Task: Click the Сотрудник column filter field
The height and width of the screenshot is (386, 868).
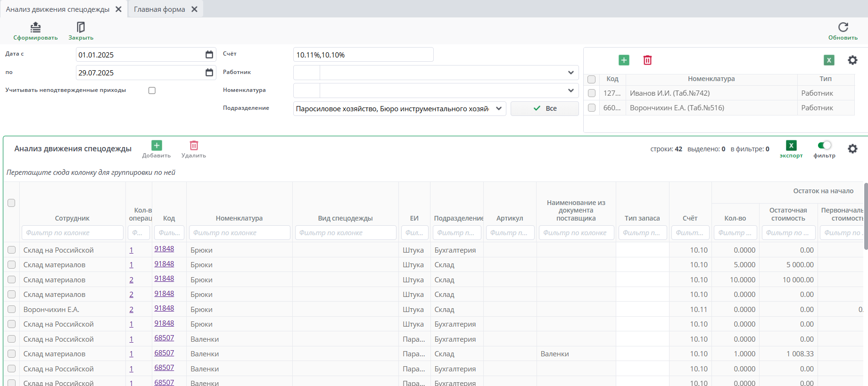Action: point(73,233)
